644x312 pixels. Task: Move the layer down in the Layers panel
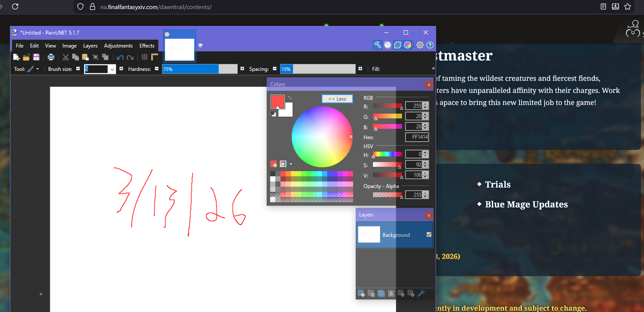[411, 294]
